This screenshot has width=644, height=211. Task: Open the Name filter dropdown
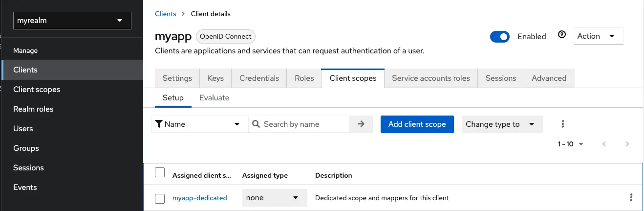coord(199,124)
